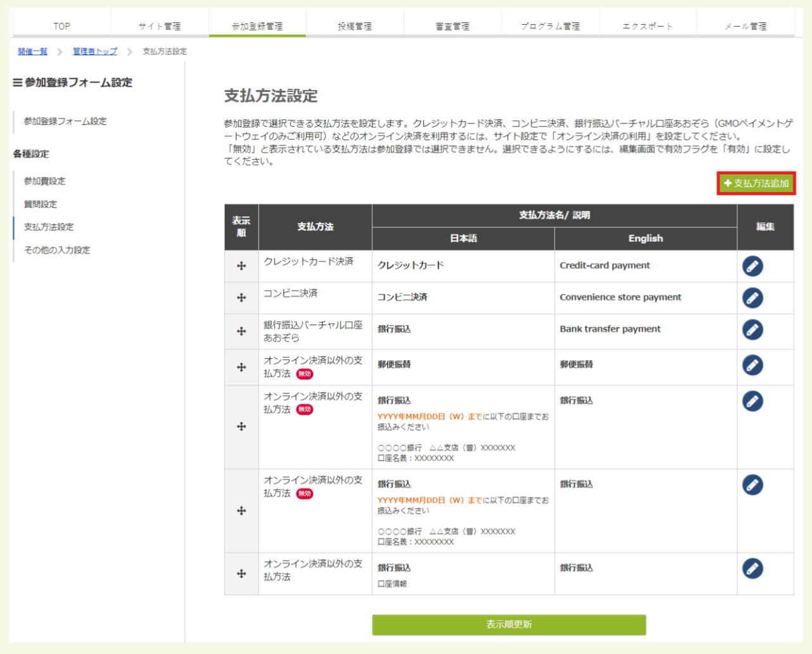This screenshot has height=654, width=812.
Task: Go to the 投稿管理 tab
Action: (x=355, y=26)
